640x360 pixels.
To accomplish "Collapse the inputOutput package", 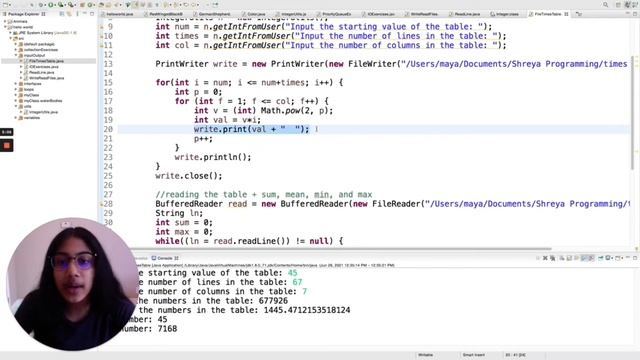I will pyautogui.click(x=16, y=55).
